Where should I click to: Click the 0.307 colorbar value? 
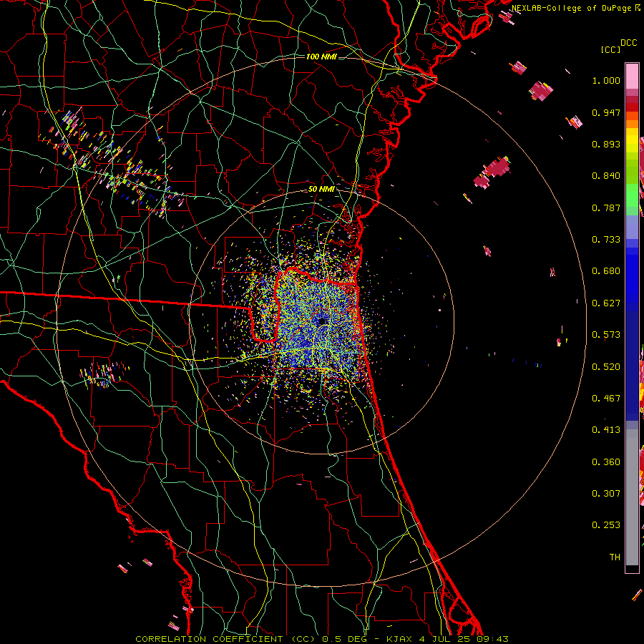pyautogui.click(x=606, y=494)
